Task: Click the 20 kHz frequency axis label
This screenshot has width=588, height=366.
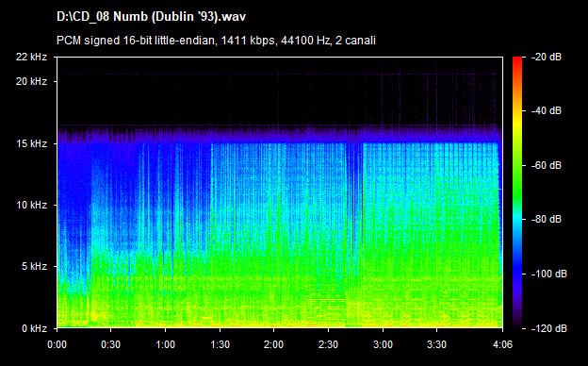Action: (31, 81)
